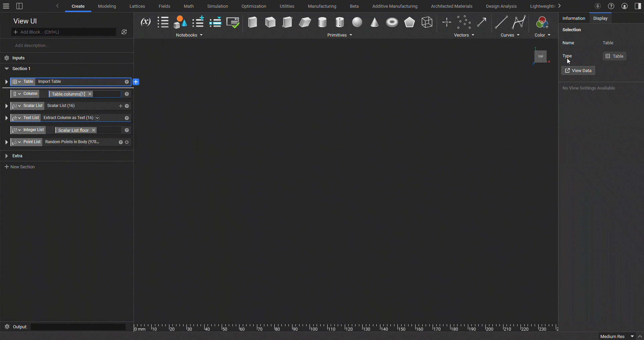Open the Inputs gear settings icon
The height and width of the screenshot is (340, 644).
coord(7,58)
